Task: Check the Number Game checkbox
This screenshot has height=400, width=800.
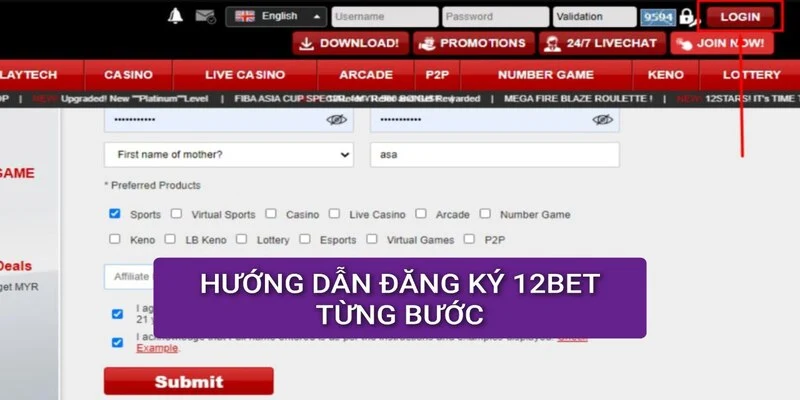Action: click(485, 213)
